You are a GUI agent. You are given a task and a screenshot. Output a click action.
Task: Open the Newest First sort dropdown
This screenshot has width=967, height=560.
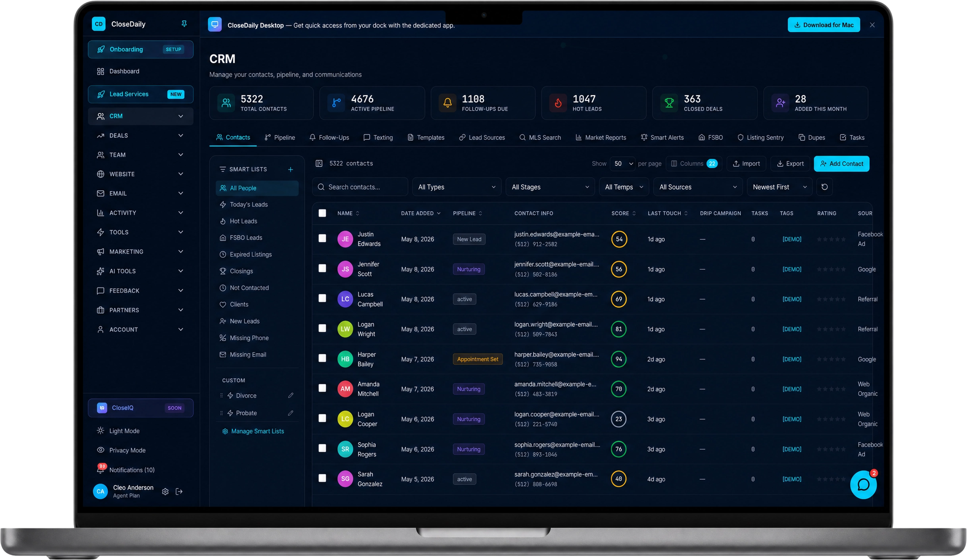(779, 187)
